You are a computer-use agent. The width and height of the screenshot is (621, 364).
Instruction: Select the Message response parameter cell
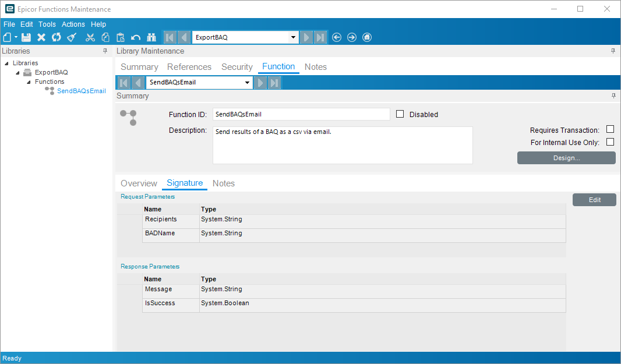coord(171,292)
